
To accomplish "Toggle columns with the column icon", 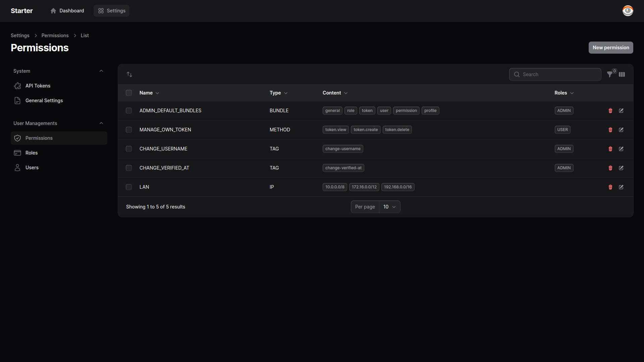I will pyautogui.click(x=622, y=74).
